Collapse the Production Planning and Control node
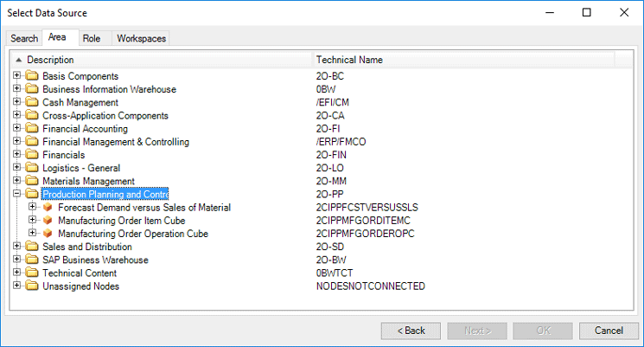 click(17, 195)
